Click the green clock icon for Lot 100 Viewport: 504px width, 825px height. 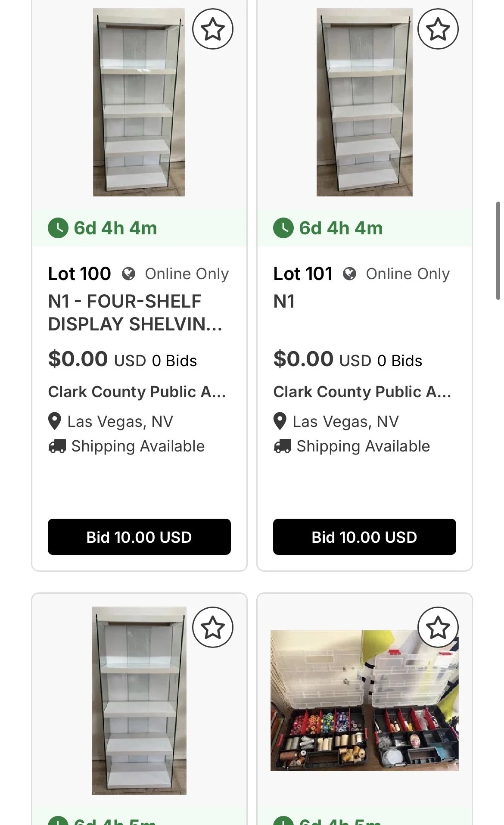click(58, 228)
